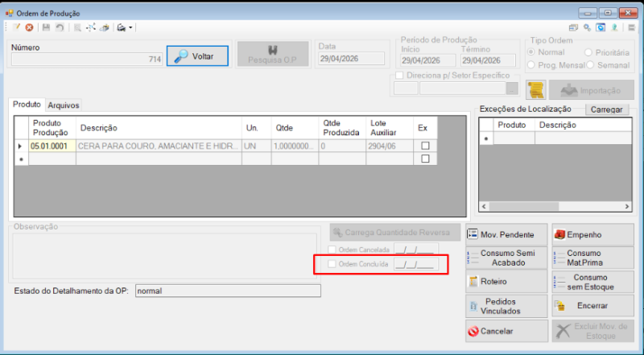
Task: Click the Ordem Concluída date field
Action: 416,264
